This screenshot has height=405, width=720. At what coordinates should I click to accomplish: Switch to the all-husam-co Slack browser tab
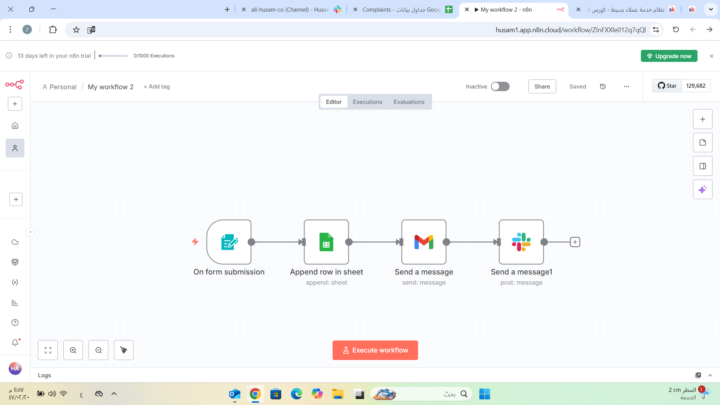point(292,9)
